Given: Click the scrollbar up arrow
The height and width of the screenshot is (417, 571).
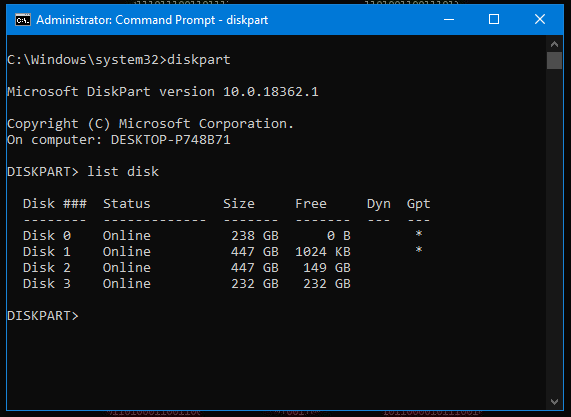Looking at the screenshot, I should pyautogui.click(x=554, y=44).
